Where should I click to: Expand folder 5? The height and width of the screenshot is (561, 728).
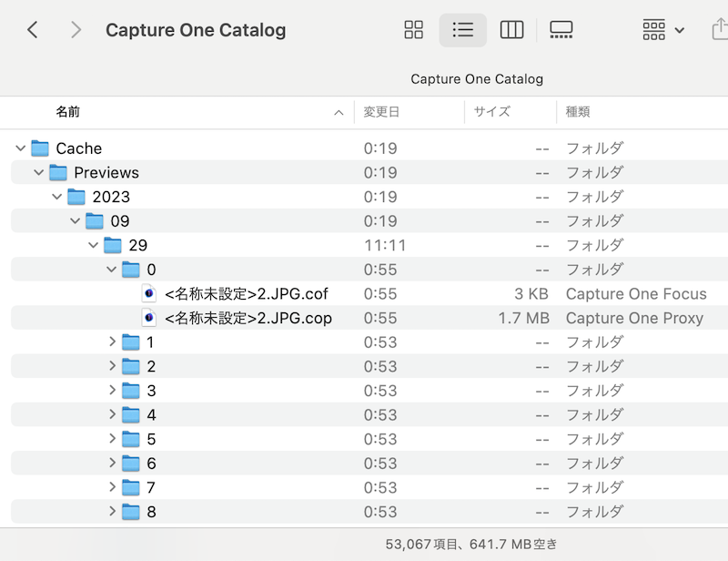pyautogui.click(x=112, y=438)
